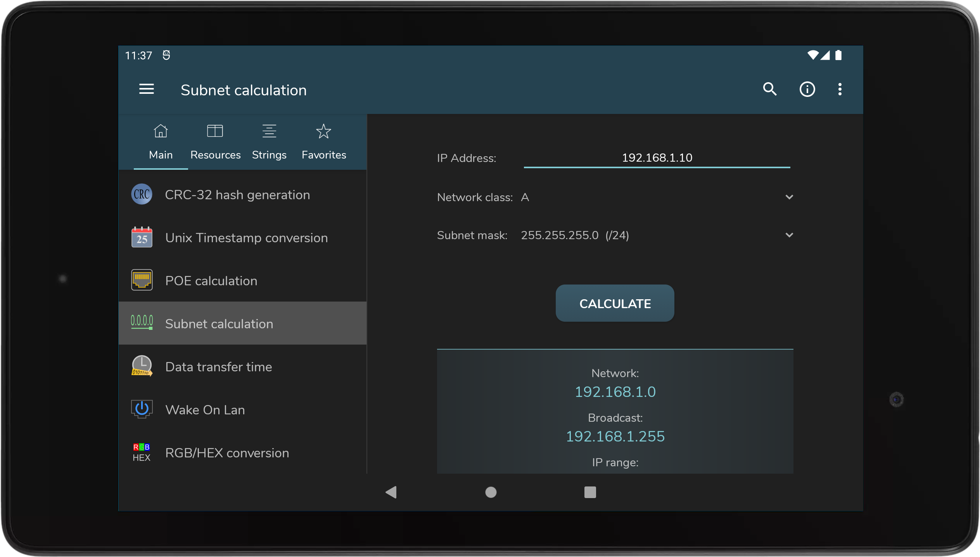Click the Subnet calculation title
The image size is (980, 557).
pyautogui.click(x=244, y=90)
